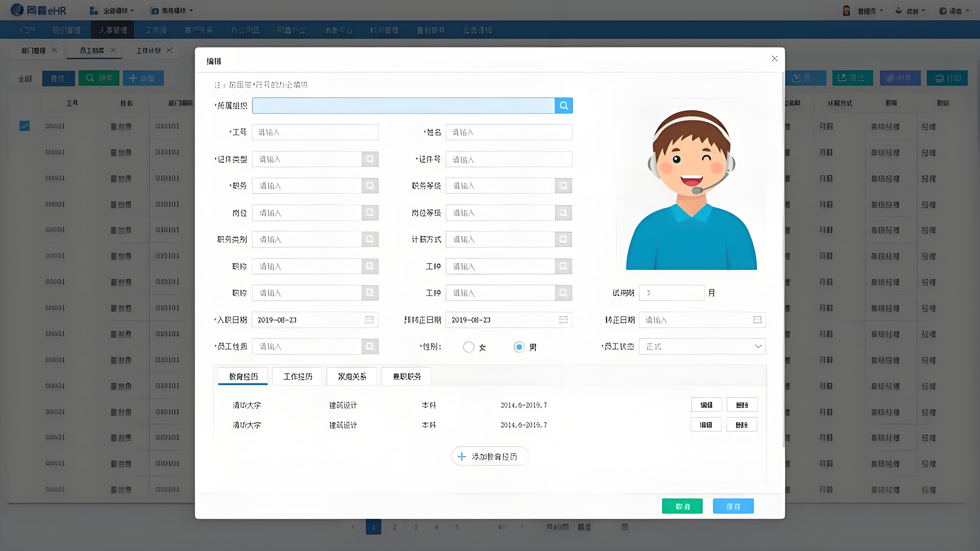Open the user name dropdown in header

[x=870, y=11]
